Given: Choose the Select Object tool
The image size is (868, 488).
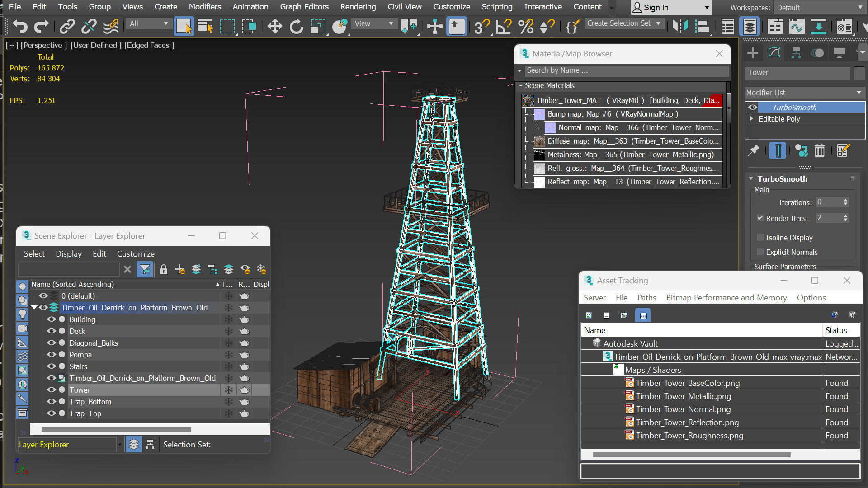Looking at the screenshot, I should (184, 26).
